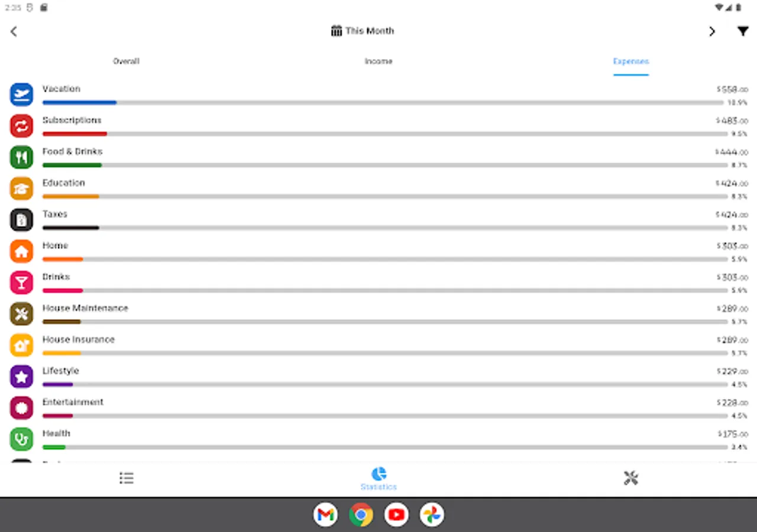Viewport: 757px width, 532px height.
Task: Select the Taxes category label
Action: pos(54,214)
